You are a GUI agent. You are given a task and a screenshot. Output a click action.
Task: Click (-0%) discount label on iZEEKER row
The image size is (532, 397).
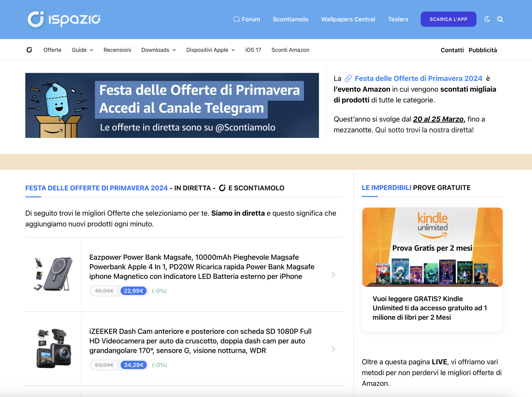pyautogui.click(x=159, y=365)
